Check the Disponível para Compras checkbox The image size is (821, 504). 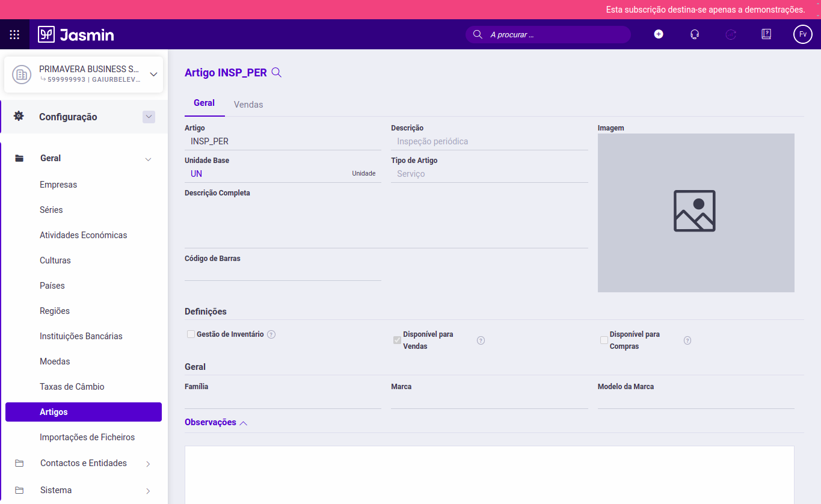[604, 340]
